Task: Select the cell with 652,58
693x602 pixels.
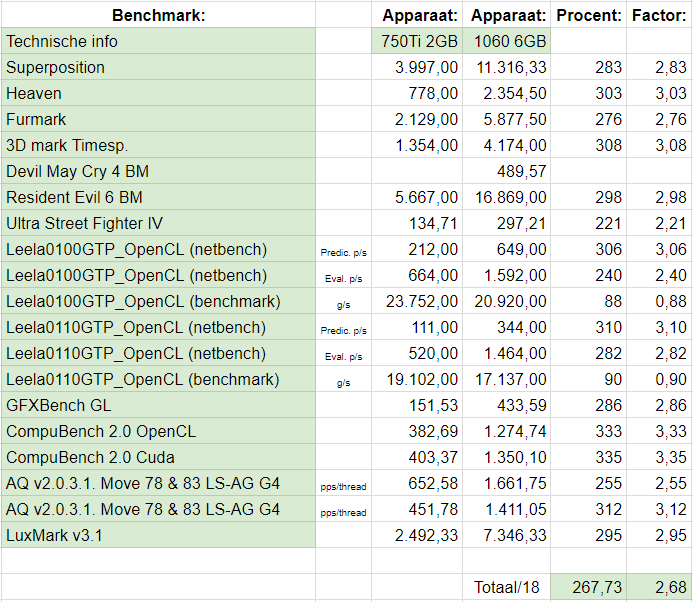Action: [x=417, y=484]
